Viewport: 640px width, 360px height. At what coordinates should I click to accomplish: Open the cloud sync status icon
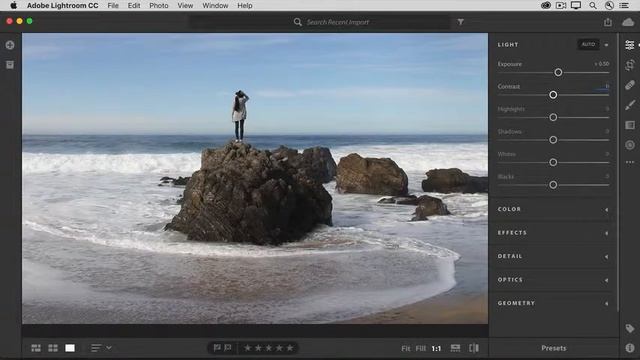628,22
